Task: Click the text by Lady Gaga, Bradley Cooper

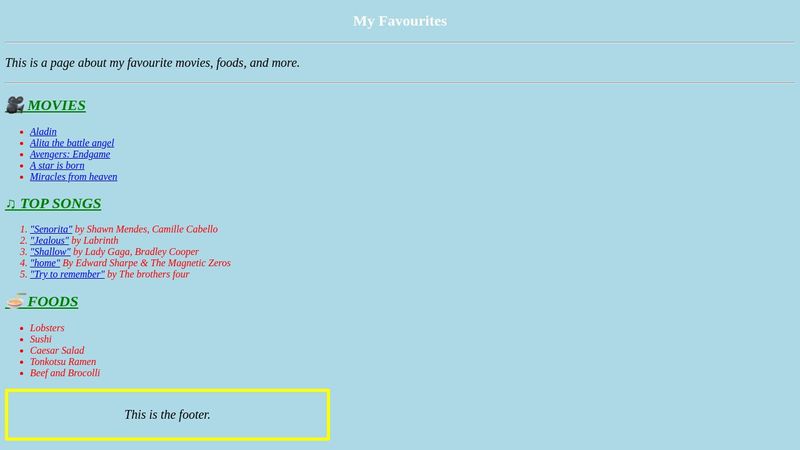Action: coord(136,252)
